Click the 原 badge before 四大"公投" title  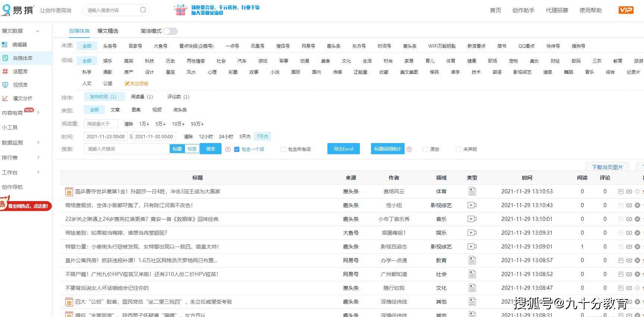pyautogui.click(x=69, y=302)
